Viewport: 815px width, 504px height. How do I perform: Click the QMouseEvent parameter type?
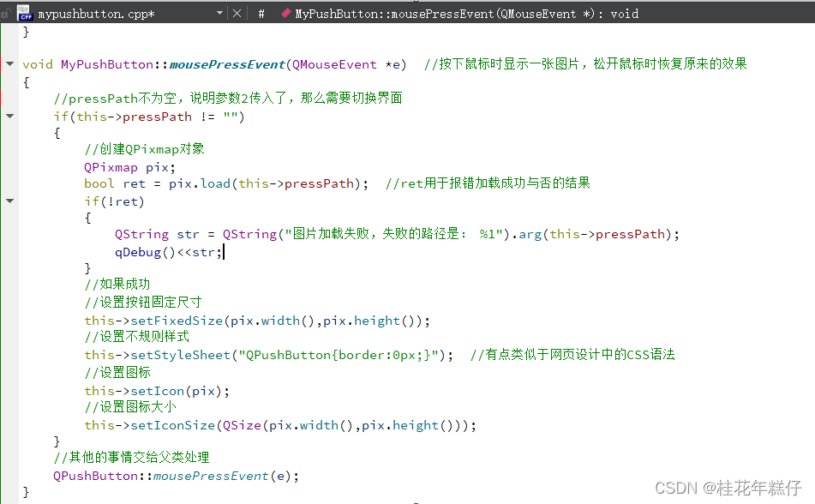click(334, 64)
